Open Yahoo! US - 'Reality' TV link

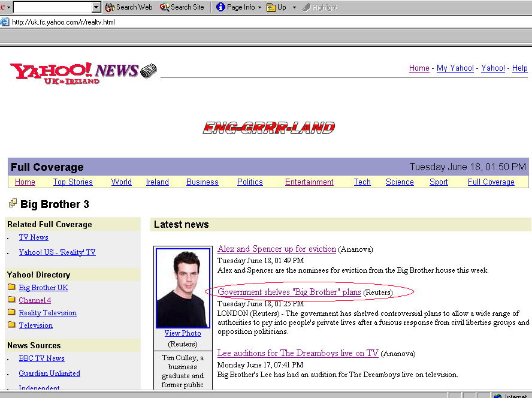click(x=58, y=252)
